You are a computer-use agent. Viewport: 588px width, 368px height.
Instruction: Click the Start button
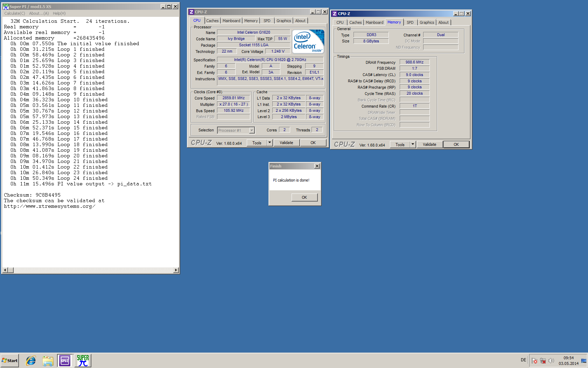10,360
